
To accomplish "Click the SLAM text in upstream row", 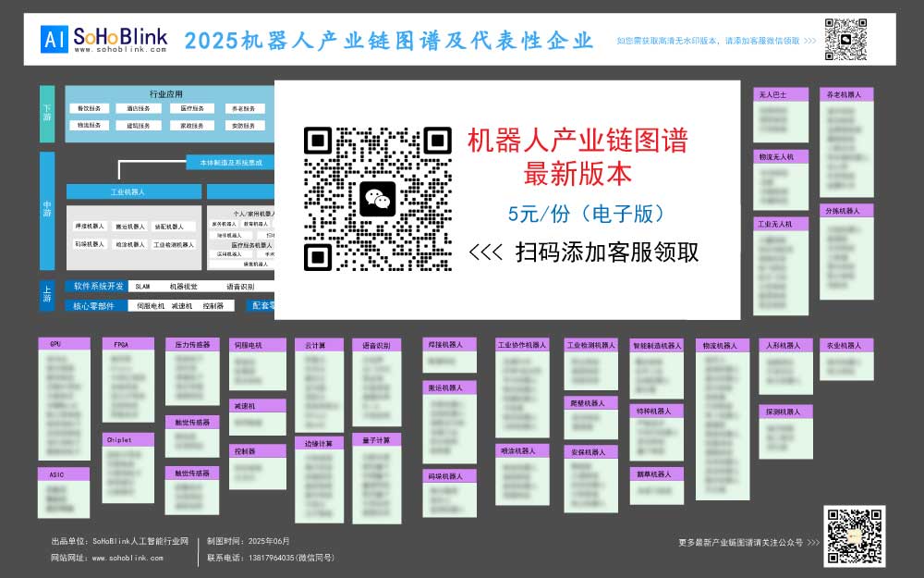I will (142, 287).
